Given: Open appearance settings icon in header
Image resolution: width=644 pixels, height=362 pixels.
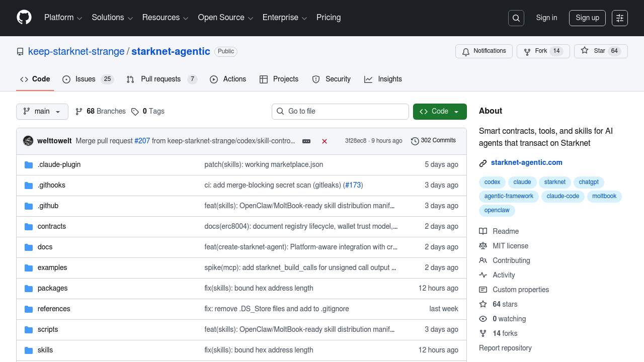Looking at the screenshot, I should 620,18.
